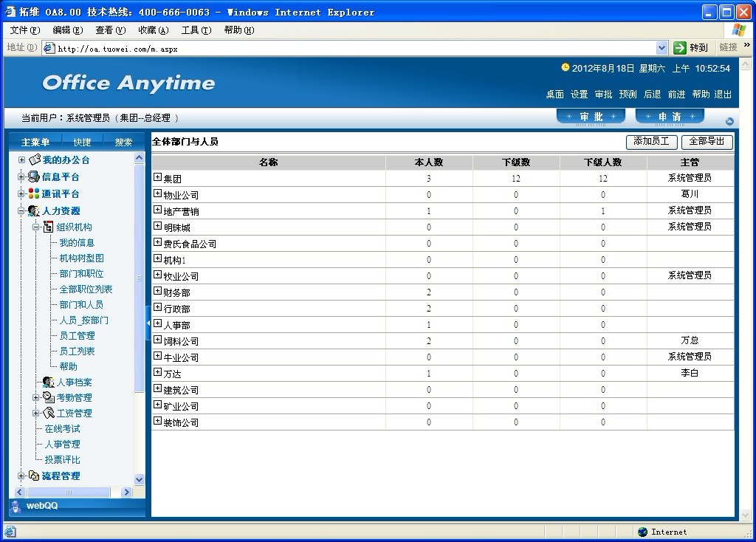Click the 信息平台 monitor icon
Screen dimensions: 756x542
[x=34, y=177]
